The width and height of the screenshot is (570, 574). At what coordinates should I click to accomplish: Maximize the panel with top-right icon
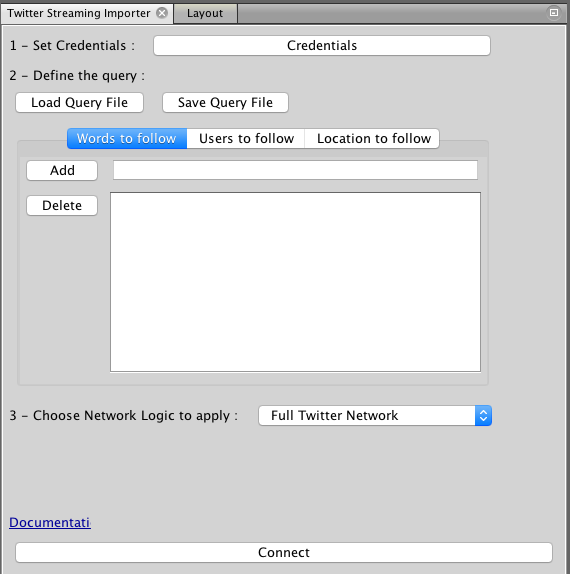[x=554, y=13]
